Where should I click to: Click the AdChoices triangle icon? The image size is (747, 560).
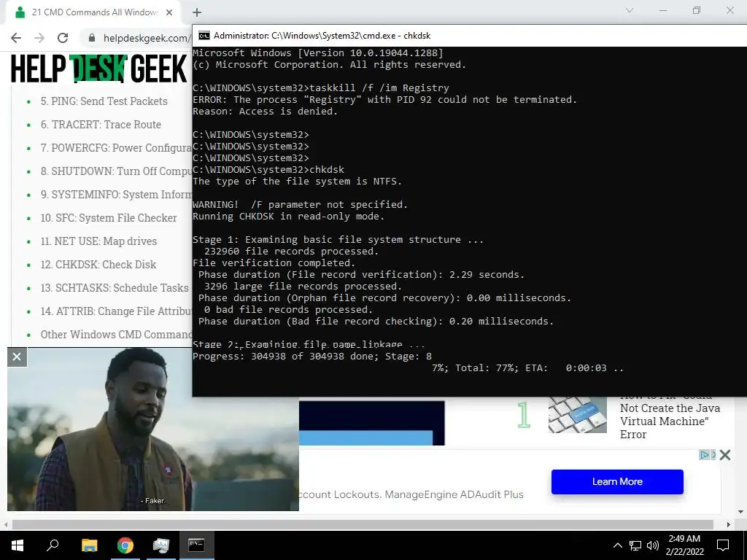click(x=704, y=455)
